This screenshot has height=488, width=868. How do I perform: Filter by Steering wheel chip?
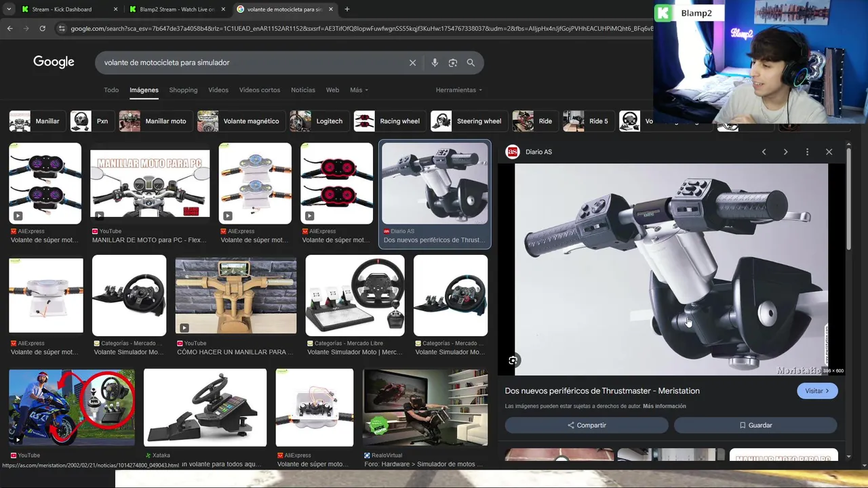[x=469, y=121]
